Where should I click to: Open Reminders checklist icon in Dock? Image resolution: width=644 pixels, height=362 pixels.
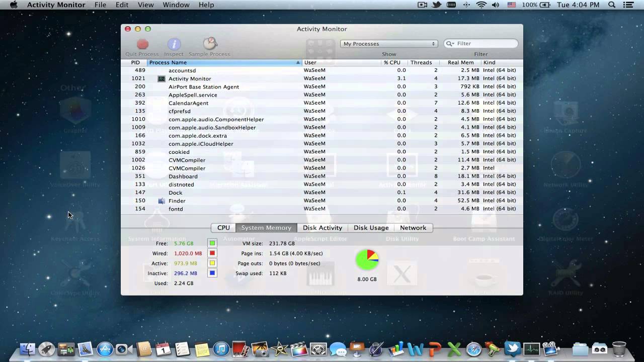(x=182, y=349)
